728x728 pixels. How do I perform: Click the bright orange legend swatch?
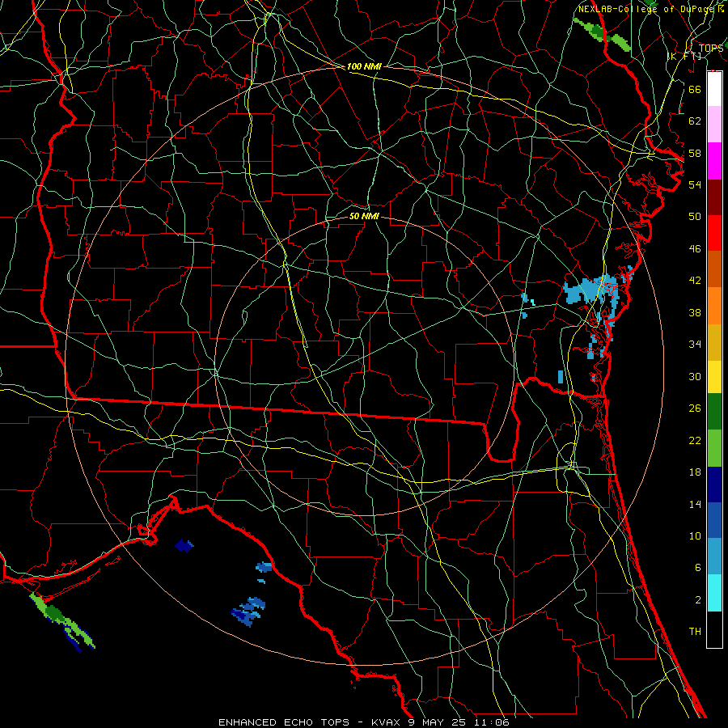[714, 306]
